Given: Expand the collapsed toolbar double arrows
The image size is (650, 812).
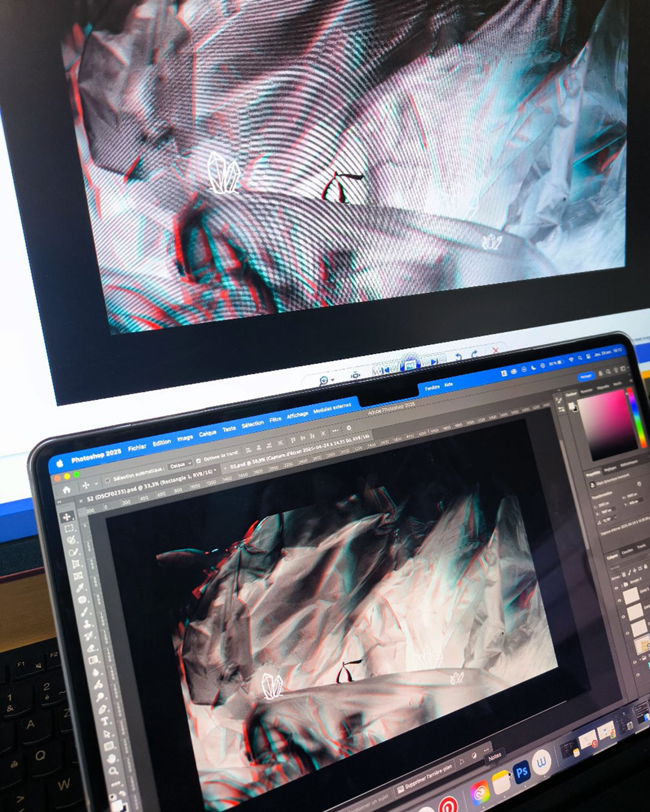Looking at the screenshot, I should click(x=60, y=502).
